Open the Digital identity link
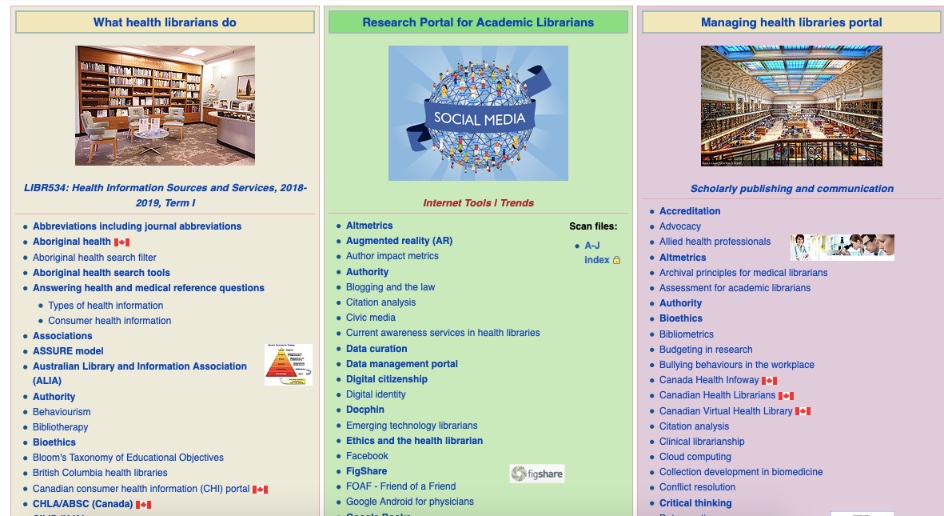This screenshot has height=516, width=944. [376, 394]
